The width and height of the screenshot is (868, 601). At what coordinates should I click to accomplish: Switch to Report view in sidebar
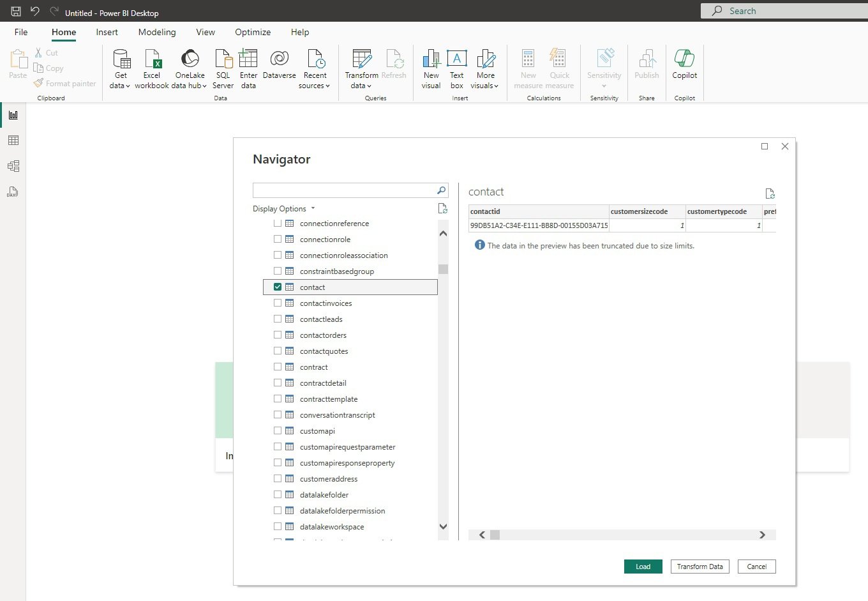[x=13, y=115]
